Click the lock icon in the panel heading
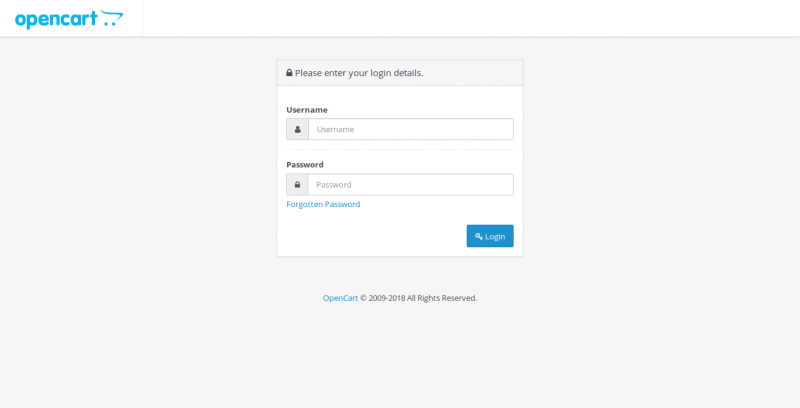This screenshot has height=408, width=800. coord(289,73)
